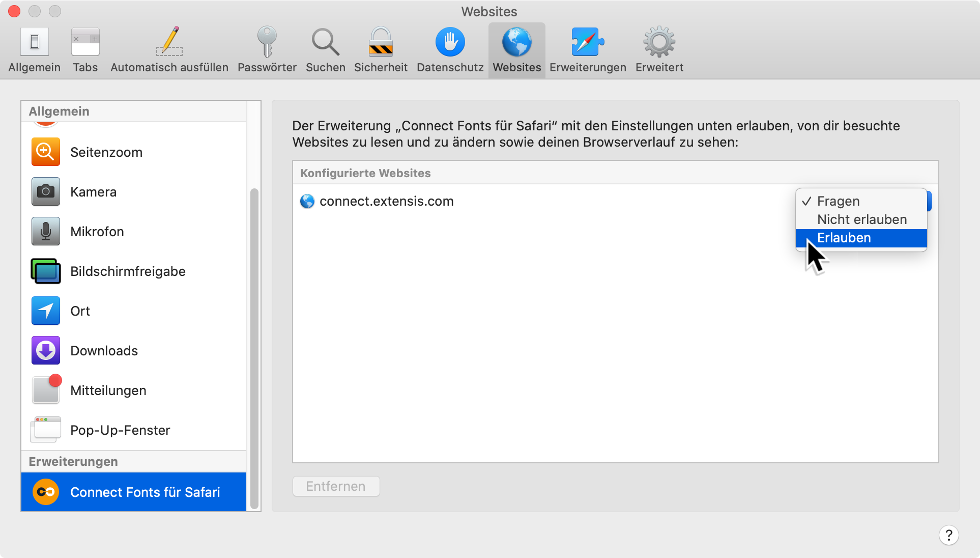
Task: Click the Seitenzoom magnifier icon
Action: (46, 152)
